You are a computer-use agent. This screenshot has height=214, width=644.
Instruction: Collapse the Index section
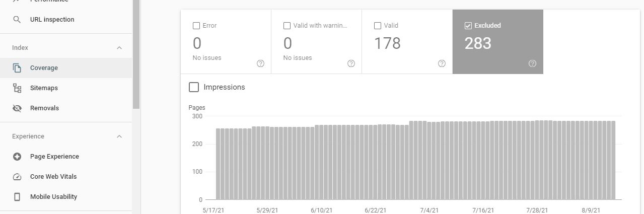pyautogui.click(x=119, y=48)
